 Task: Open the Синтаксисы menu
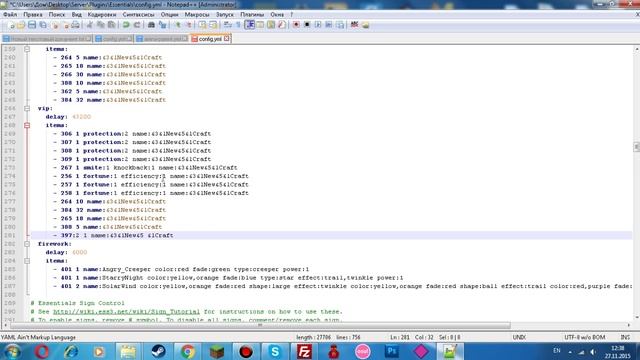coord(138,14)
